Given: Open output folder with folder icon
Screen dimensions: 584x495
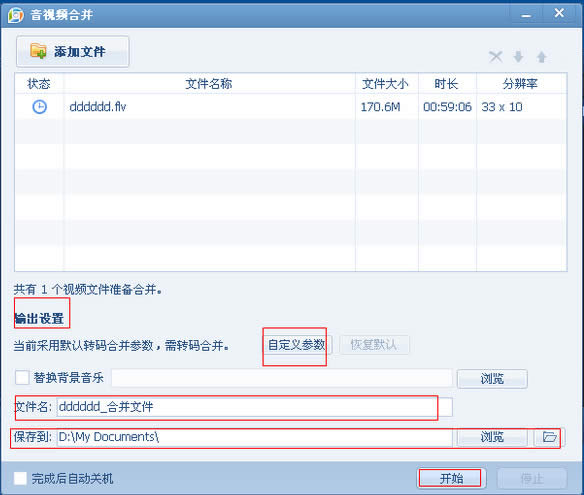Looking at the screenshot, I should coord(549,437).
